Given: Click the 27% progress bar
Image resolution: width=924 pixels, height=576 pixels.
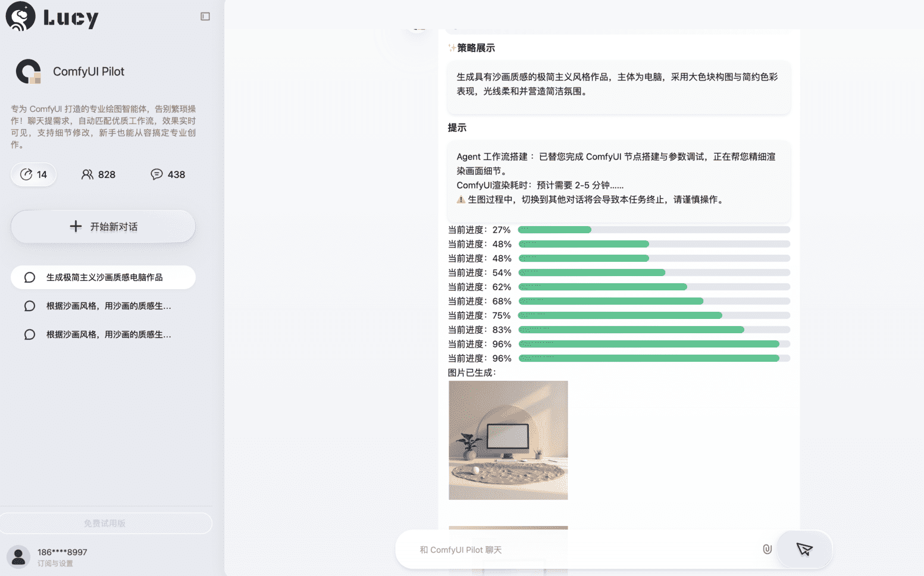Looking at the screenshot, I should pos(654,230).
